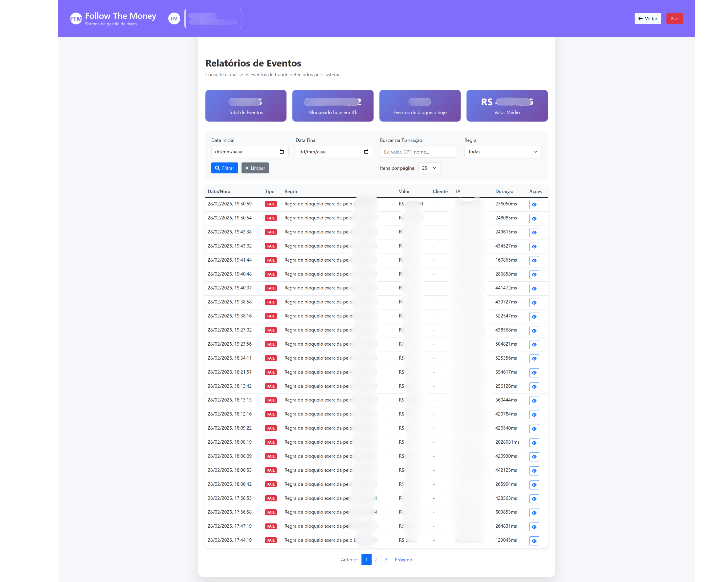The width and height of the screenshot is (728, 582).
Task: Go to page 3 of results
Action: [x=386, y=559]
